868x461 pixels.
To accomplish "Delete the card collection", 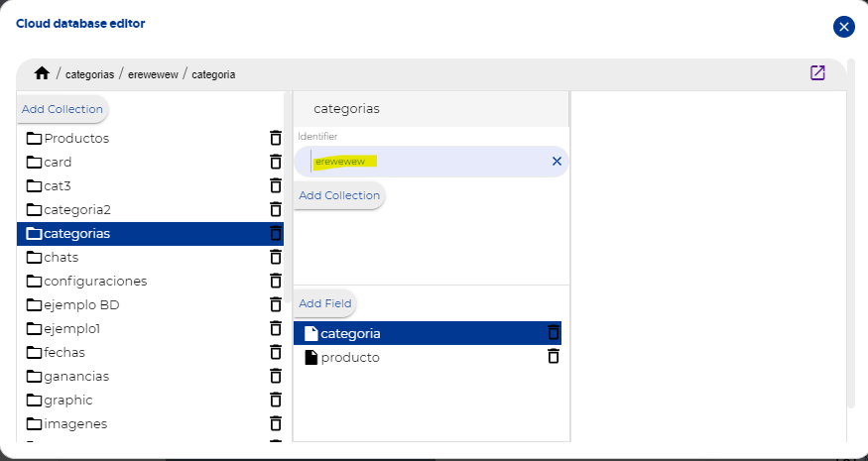I will [x=275, y=162].
